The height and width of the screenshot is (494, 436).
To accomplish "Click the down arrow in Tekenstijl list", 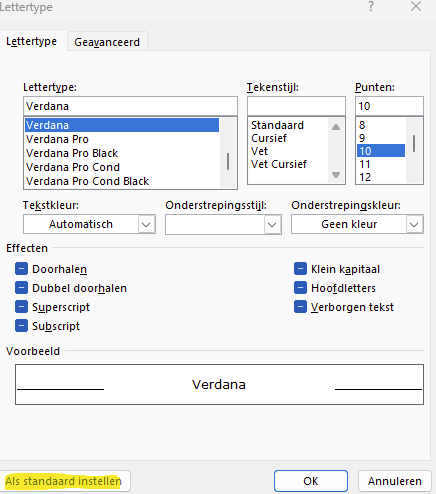I will pos(336,175).
